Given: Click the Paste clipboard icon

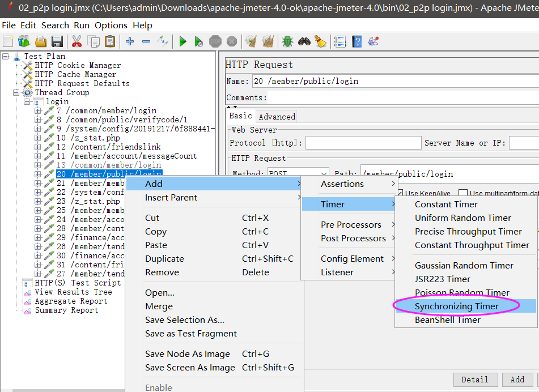Looking at the screenshot, I should (109, 41).
